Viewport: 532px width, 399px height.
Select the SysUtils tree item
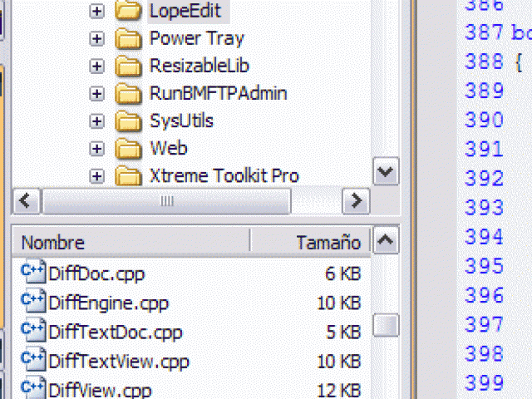pos(181,121)
